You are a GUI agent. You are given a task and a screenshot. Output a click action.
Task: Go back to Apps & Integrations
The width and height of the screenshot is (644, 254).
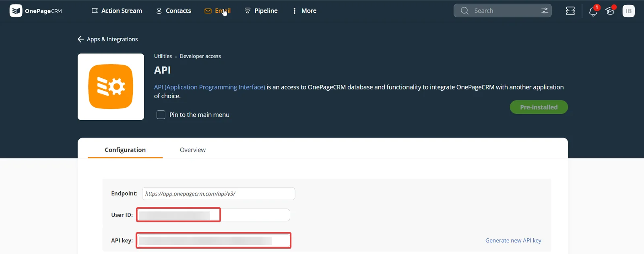pos(107,39)
